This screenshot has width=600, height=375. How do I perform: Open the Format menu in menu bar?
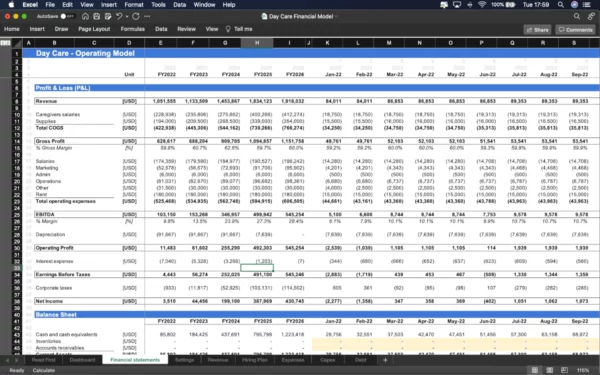click(134, 5)
